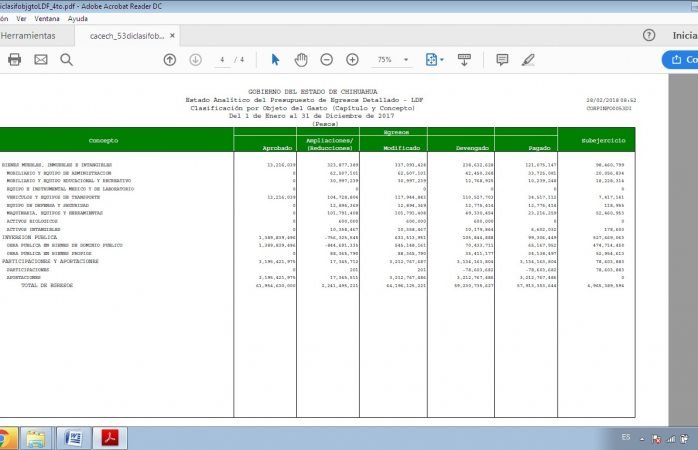Click the zoom in plus button

(x=352, y=60)
